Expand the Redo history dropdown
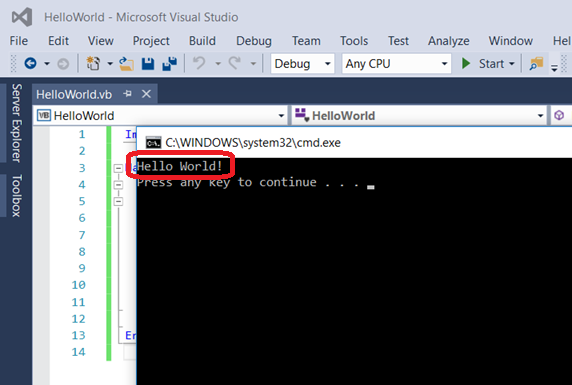Image resolution: width=572 pixels, height=385 pixels. (253, 64)
